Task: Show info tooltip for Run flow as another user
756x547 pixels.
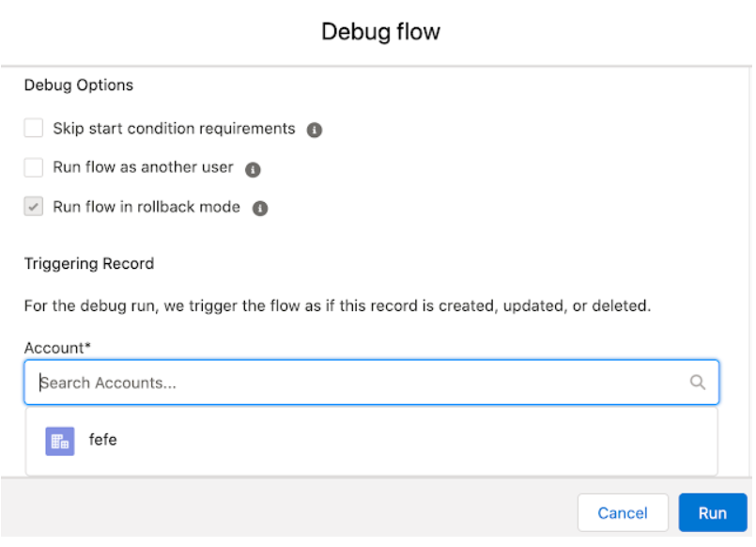Action: coord(253,169)
